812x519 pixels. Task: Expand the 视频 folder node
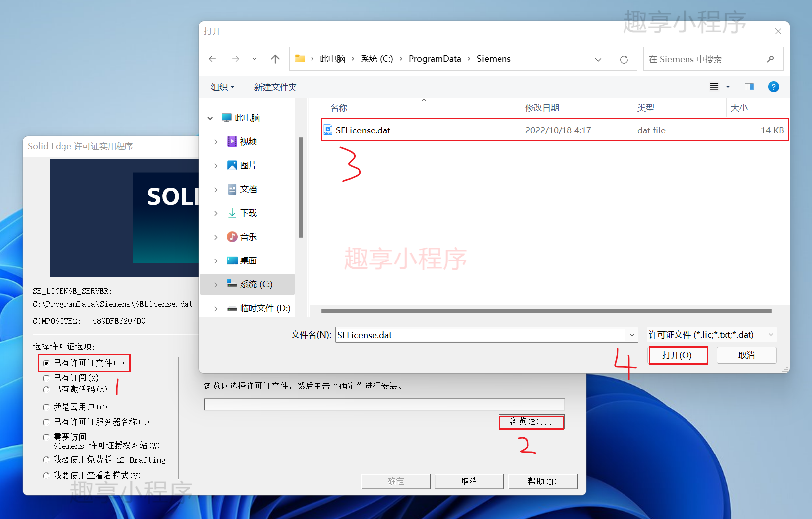[216, 142]
